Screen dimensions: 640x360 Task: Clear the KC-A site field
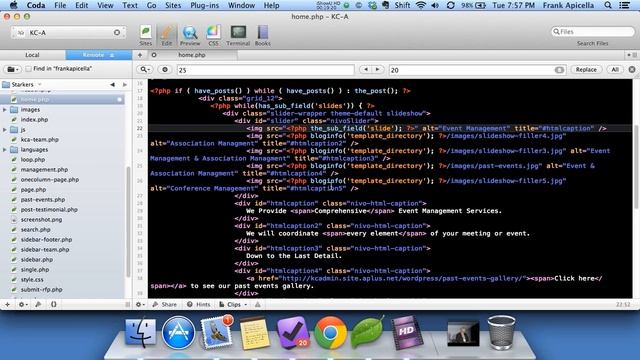117,32
